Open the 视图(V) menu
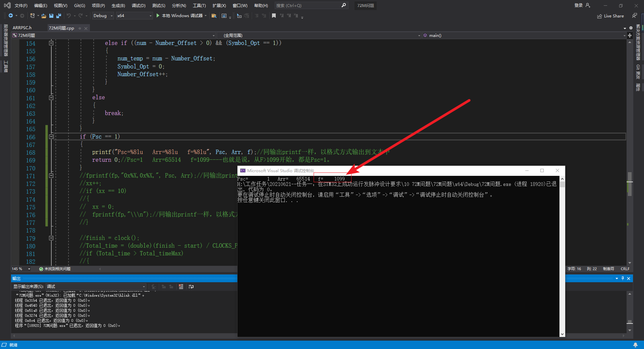The width and height of the screenshot is (644, 349). click(60, 5)
